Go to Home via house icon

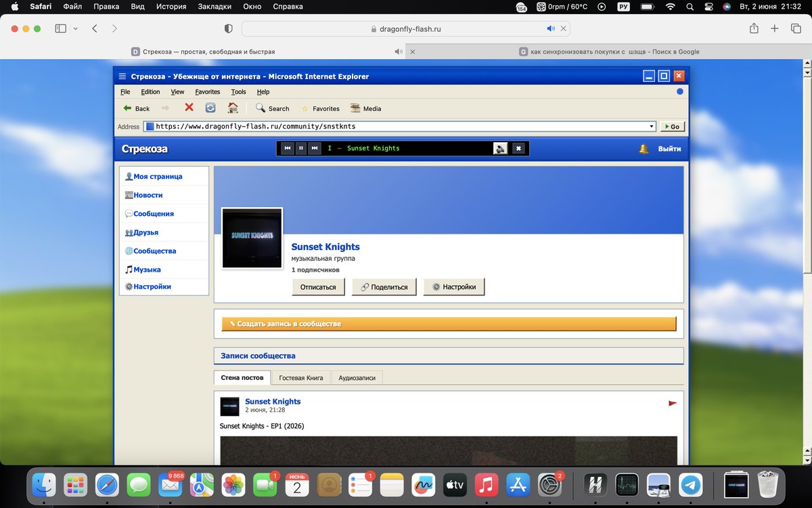tap(233, 108)
